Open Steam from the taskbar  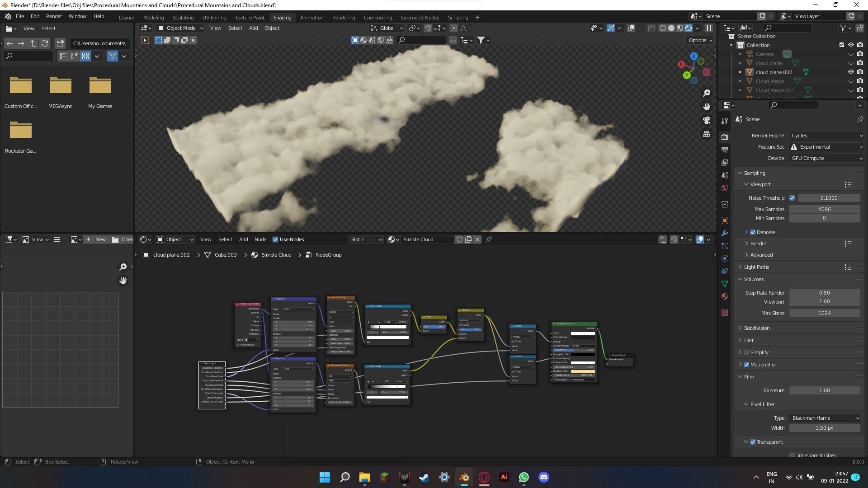pos(424,477)
